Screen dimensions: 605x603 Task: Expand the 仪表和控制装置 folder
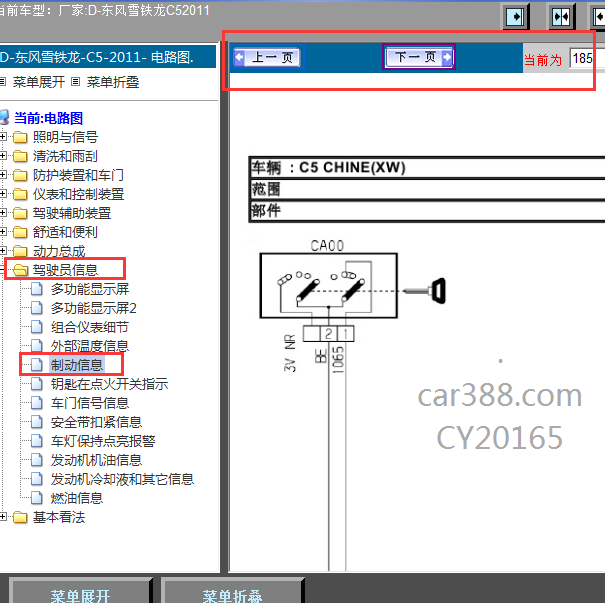click(3, 193)
